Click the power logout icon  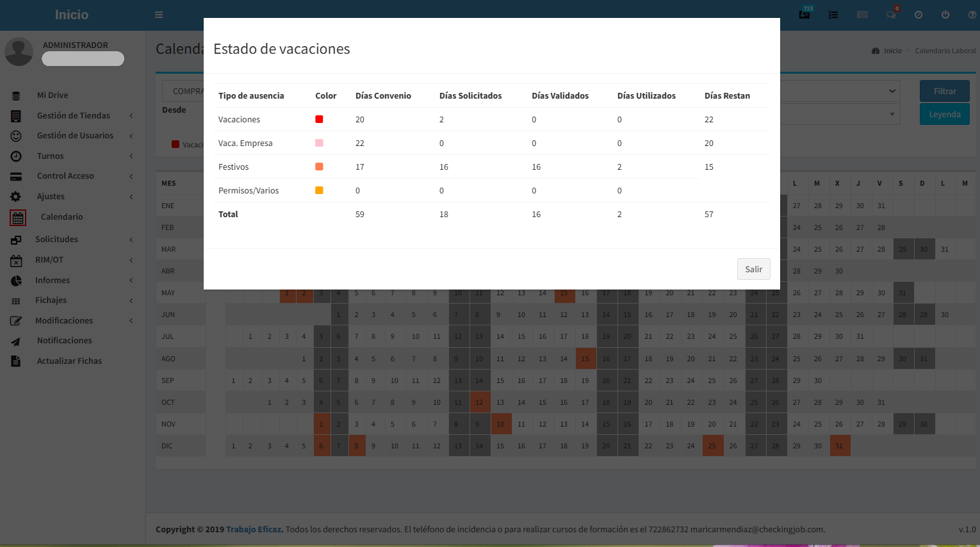(x=945, y=15)
